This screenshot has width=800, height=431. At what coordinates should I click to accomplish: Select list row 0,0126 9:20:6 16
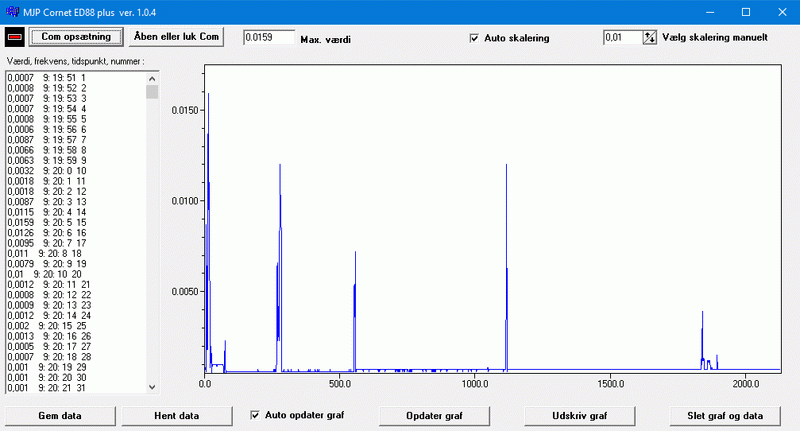(76, 233)
